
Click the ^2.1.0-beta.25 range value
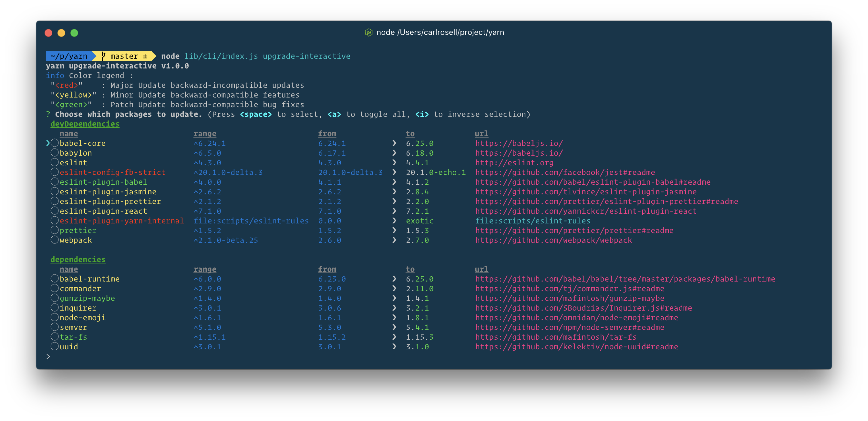pyautogui.click(x=226, y=240)
